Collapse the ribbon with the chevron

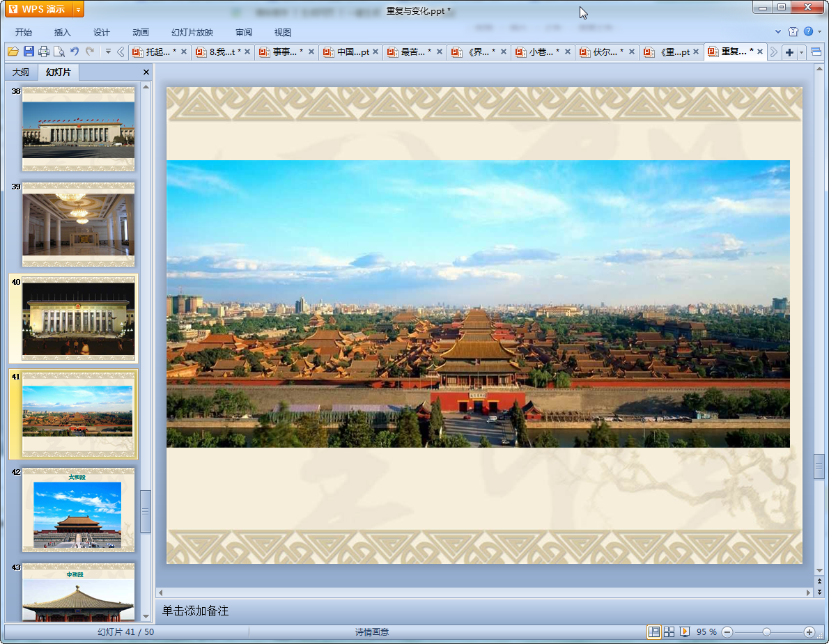coord(778,32)
